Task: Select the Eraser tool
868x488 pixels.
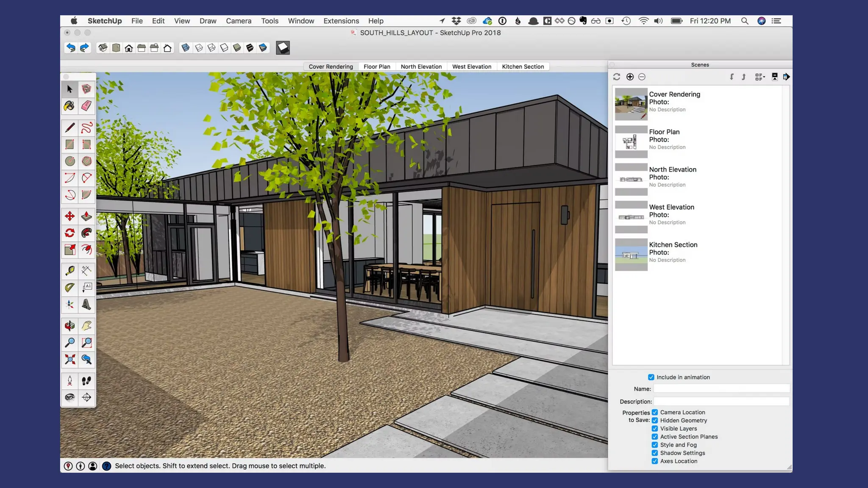Action: coord(86,106)
